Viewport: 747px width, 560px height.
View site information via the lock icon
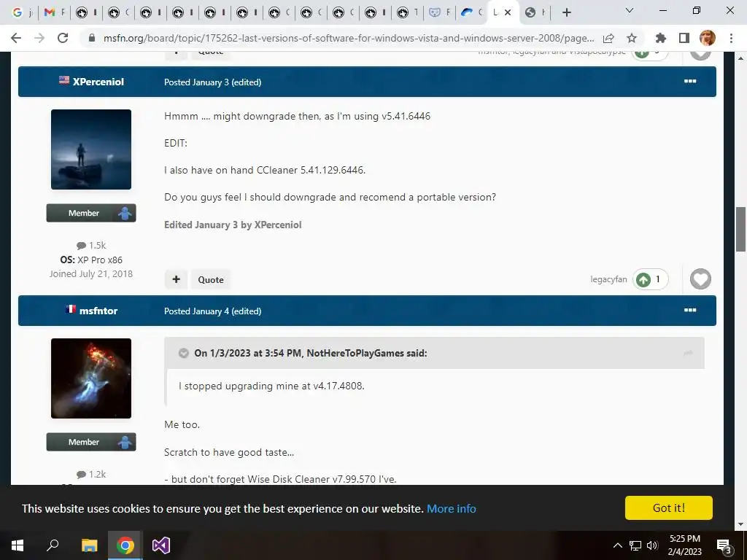(x=92, y=38)
